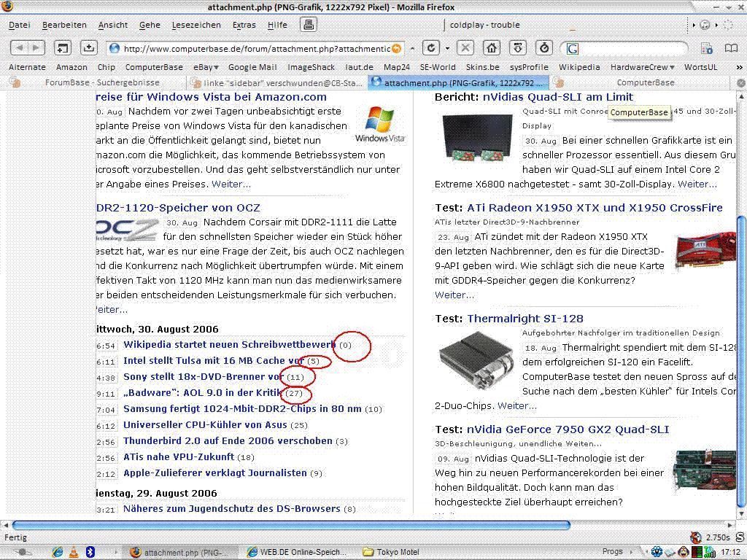Open the sysProfile bookmark

pyautogui.click(x=529, y=67)
